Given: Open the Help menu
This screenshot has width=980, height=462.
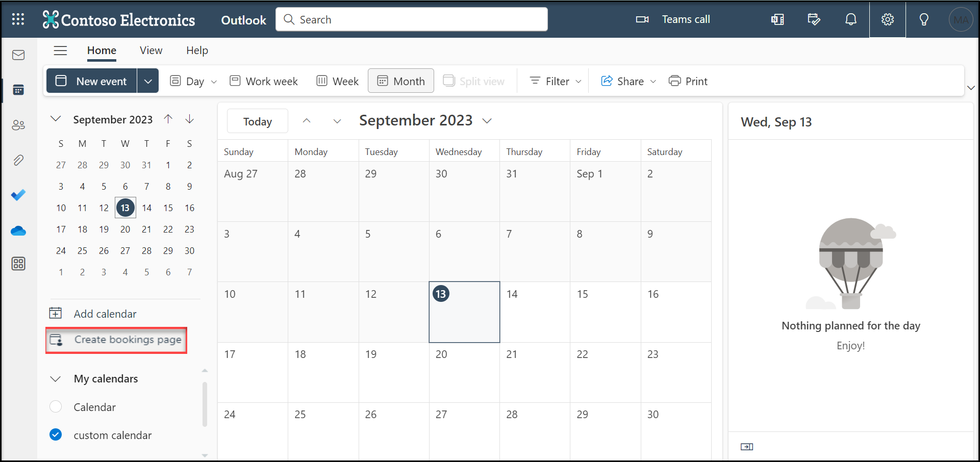Looking at the screenshot, I should [x=197, y=50].
